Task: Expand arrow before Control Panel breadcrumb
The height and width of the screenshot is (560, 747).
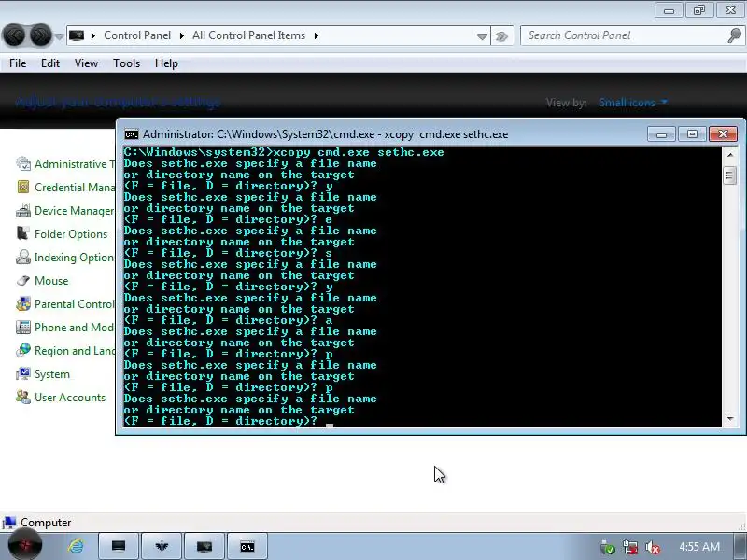Action: [x=92, y=35]
